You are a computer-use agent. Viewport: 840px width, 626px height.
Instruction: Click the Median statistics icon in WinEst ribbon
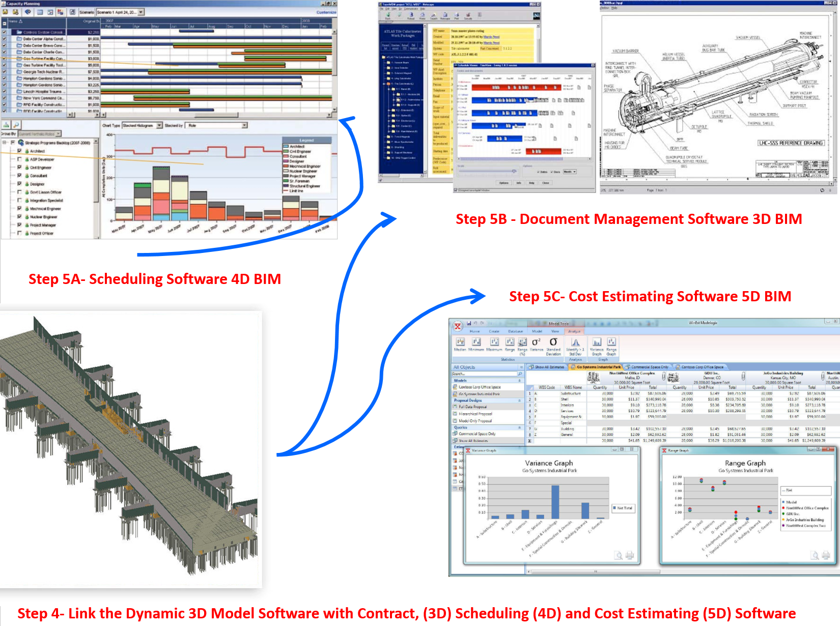(460, 342)
